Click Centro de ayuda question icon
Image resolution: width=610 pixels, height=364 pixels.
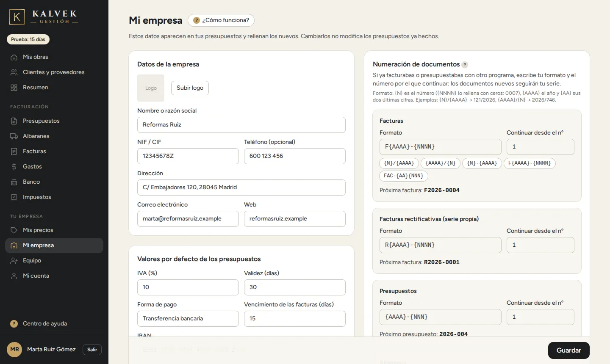click(x=14, y=324)
